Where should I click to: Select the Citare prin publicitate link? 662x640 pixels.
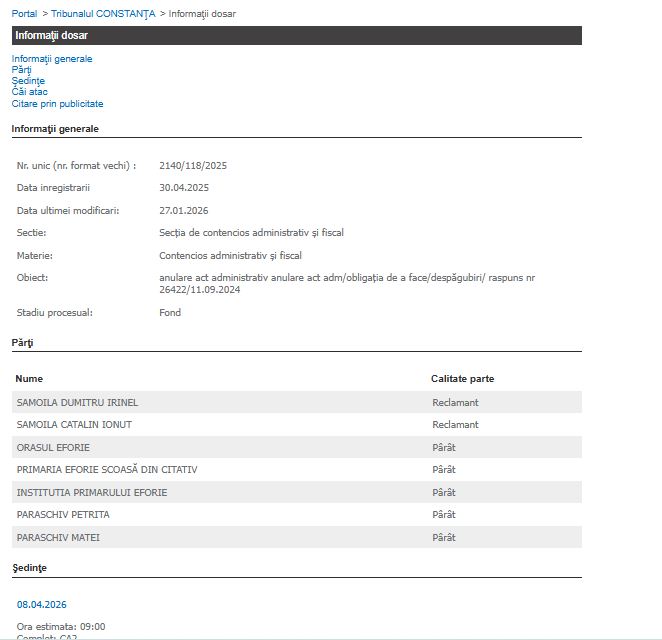57,104
